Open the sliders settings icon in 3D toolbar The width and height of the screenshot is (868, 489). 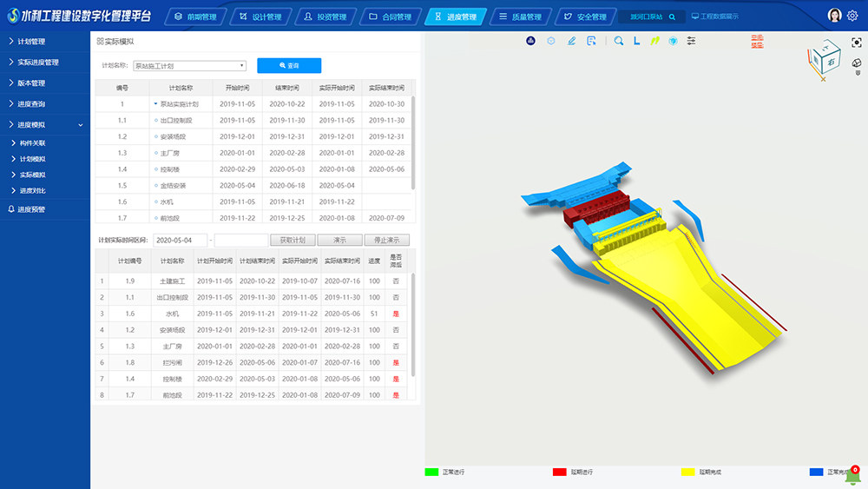point(691,41)
